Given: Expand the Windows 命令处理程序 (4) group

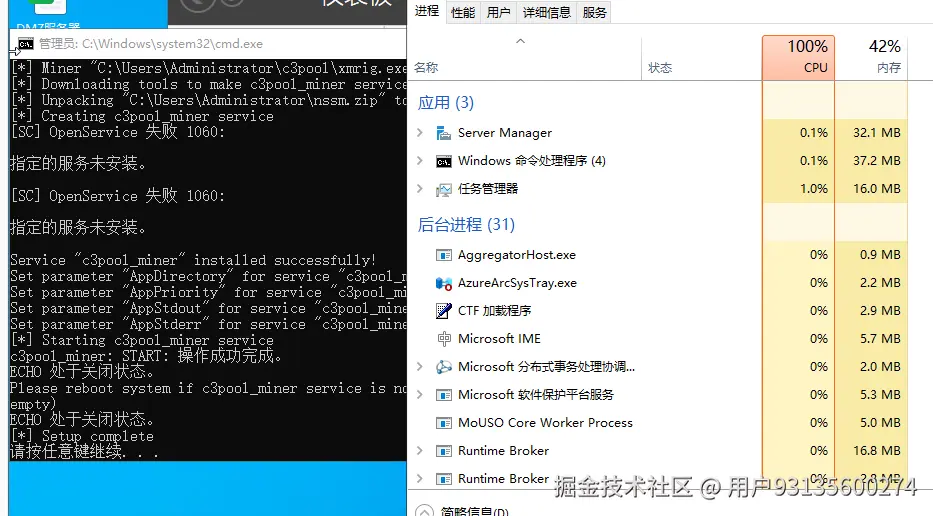Looking at the screenshot, I should [x=420, y=161].
